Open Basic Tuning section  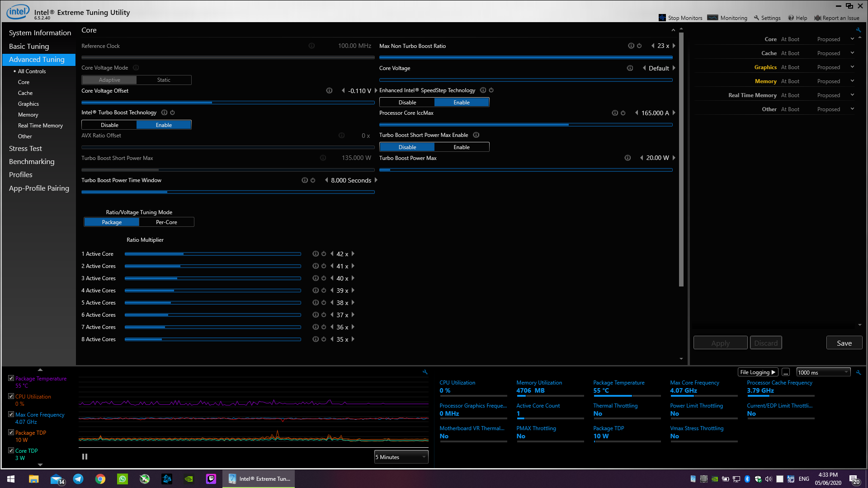tap(29, 46)
